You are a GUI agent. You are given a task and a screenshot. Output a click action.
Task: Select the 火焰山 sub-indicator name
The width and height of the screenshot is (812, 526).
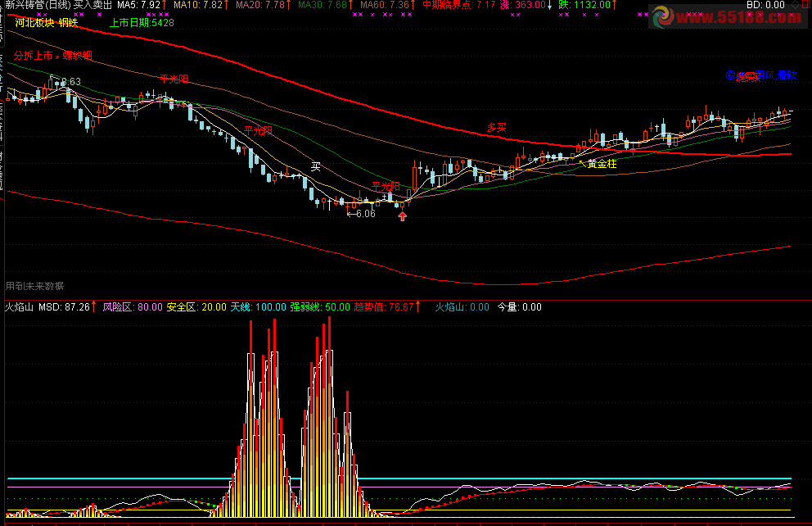[19, 306]
